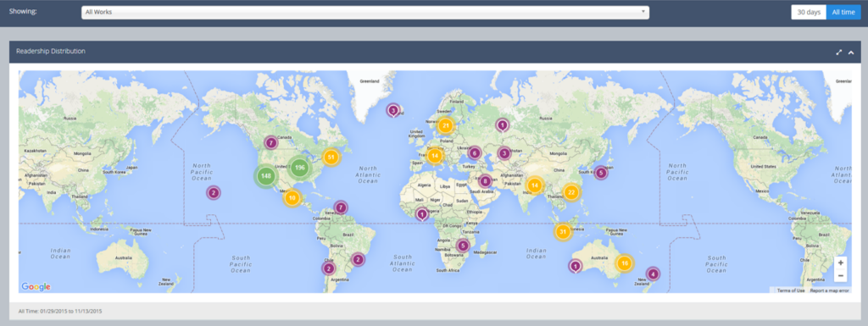Click the 1 pin over Russia
The height and width of the screenshot is (326, 868).
click(x=502, y=126)
